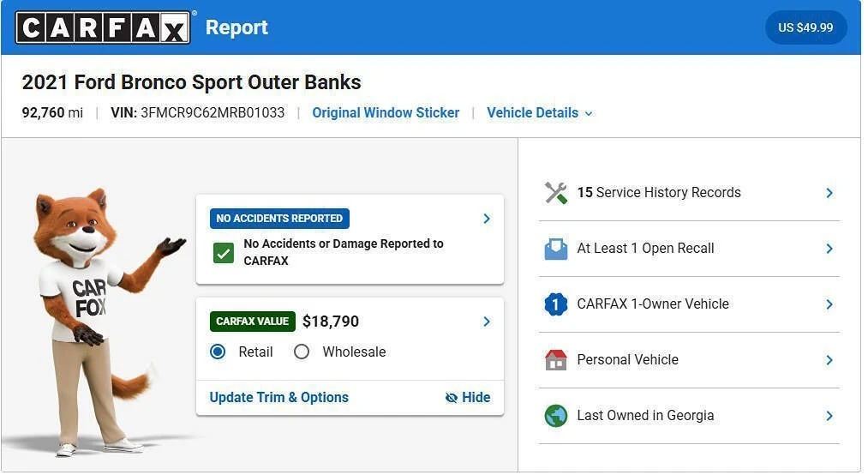Expand the Vehicle Details dropdown

[540, 113]
